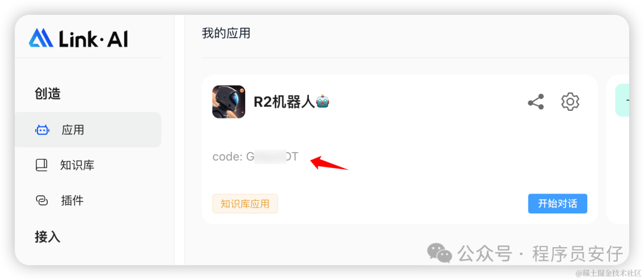
Task: Select the app code text line
Action: coord(255,157)
